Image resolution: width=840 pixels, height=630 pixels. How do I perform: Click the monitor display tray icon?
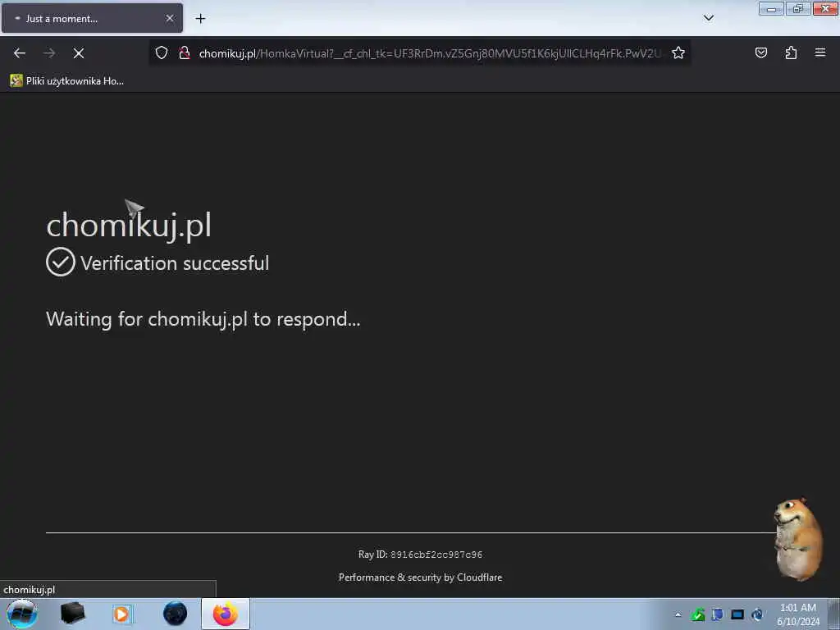[737, 615]
